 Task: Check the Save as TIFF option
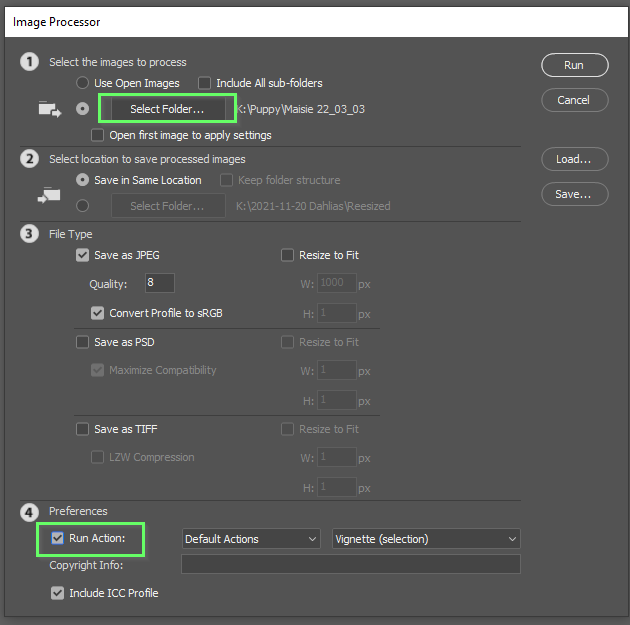[x=83, y=429]
